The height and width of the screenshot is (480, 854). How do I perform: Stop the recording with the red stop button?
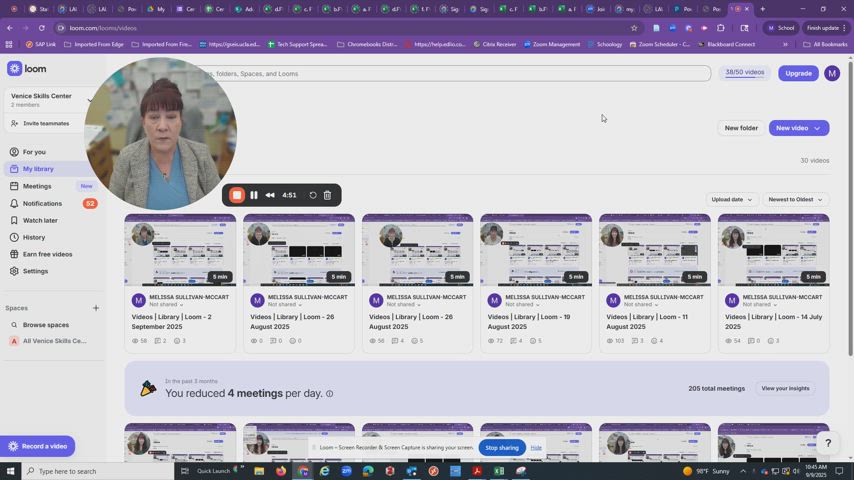[x=237, y=195]
